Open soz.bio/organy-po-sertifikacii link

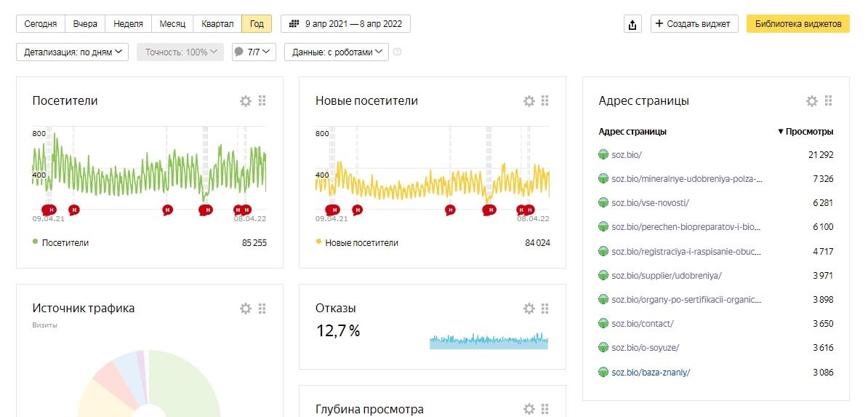[x=686, y=299]
